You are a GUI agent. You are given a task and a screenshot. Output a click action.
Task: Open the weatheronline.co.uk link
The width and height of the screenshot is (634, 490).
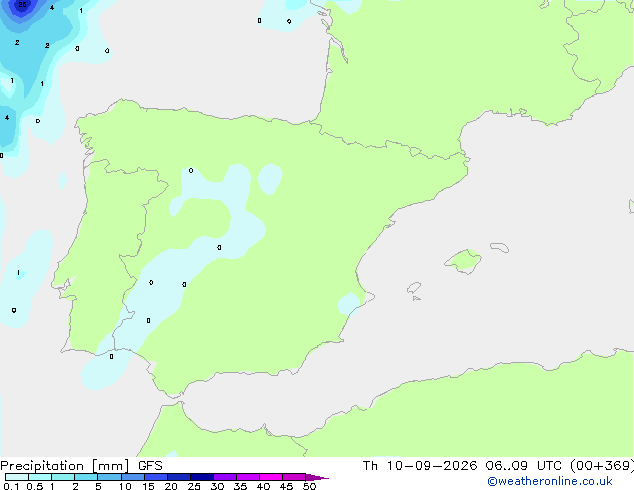pyautogui.click(x=550, y=481)
